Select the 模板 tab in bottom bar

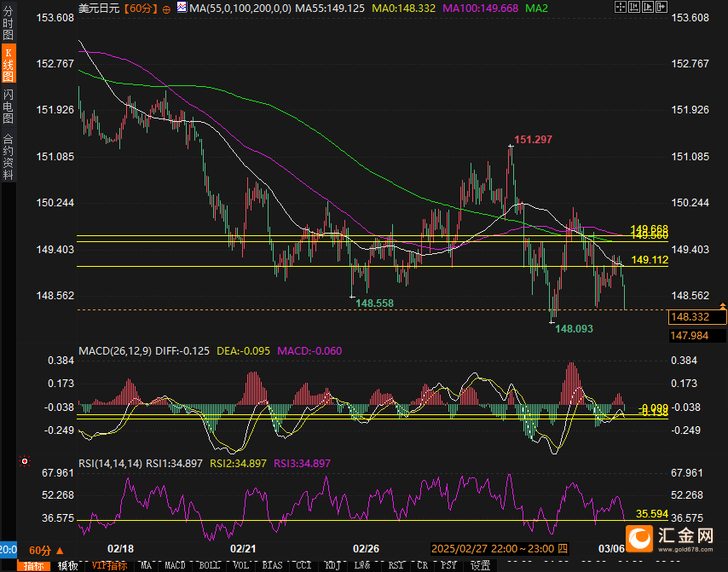click(68, 565)
